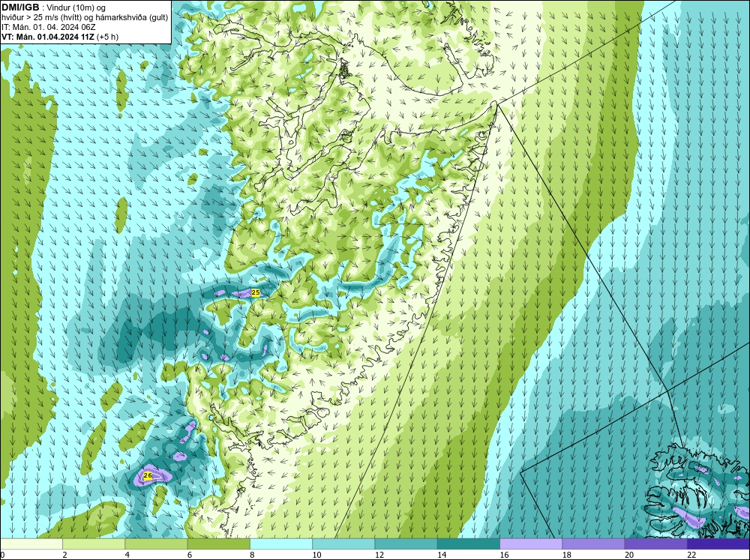Click the legend value 16
Viewport: 750px width, 560px height.
[x=504, y=555]
